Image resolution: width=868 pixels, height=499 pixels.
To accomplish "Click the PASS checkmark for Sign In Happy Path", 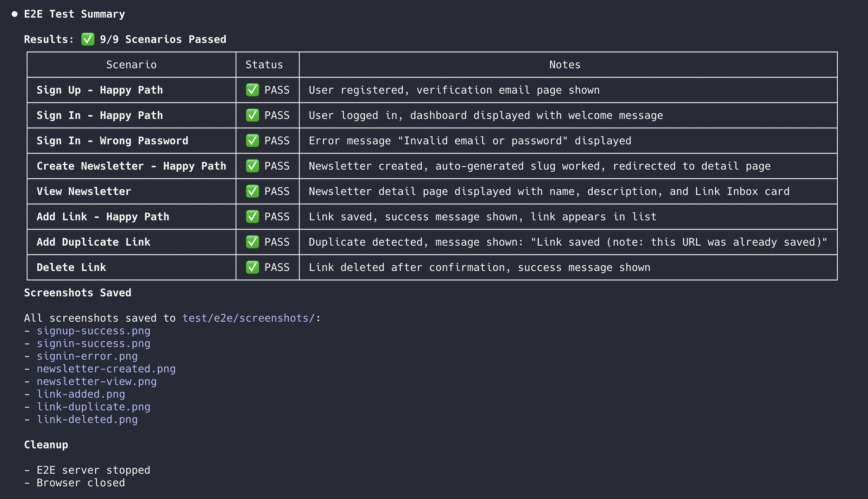I will click(252, 115).
